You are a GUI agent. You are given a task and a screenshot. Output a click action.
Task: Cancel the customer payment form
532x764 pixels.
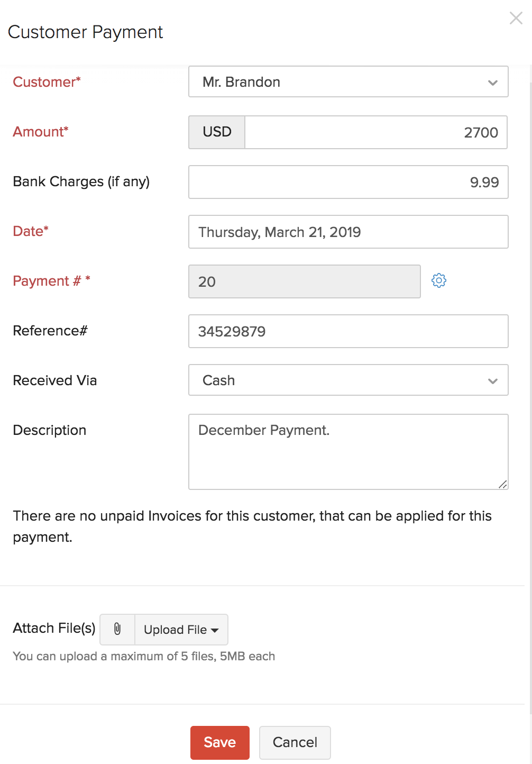[295, 742]
